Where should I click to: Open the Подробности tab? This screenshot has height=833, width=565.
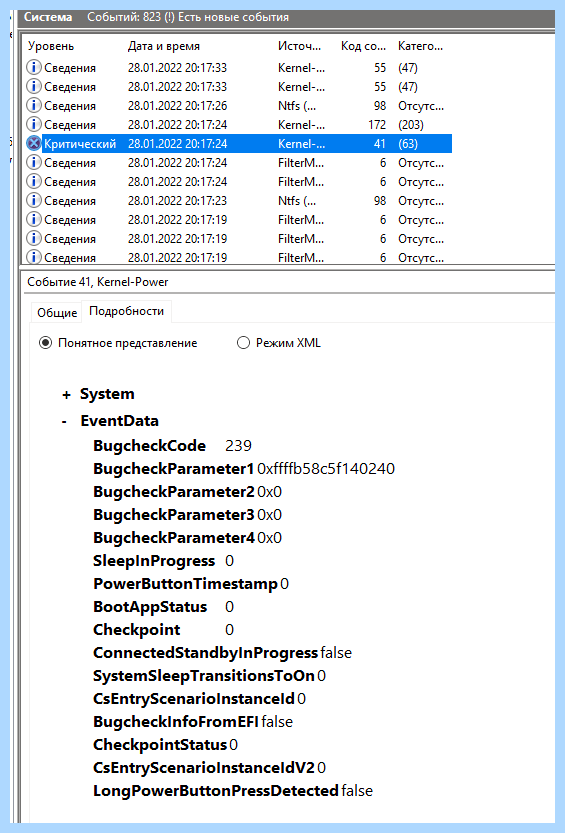[126, 311]
